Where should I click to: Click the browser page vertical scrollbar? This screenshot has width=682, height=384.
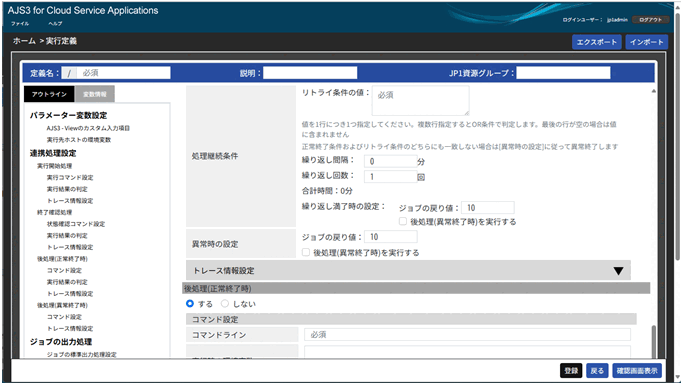[677, 138]
